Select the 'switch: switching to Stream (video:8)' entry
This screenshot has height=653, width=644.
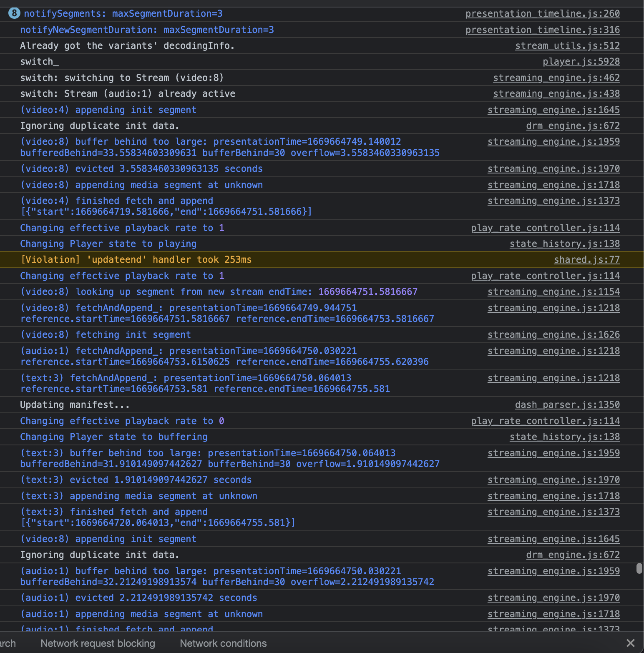click(x=121, y=78)
